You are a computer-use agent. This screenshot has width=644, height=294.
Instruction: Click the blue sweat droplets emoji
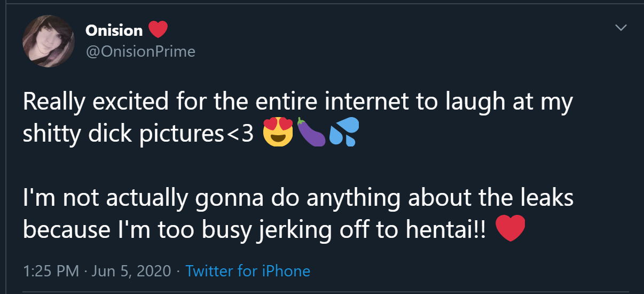coord(344,134)
